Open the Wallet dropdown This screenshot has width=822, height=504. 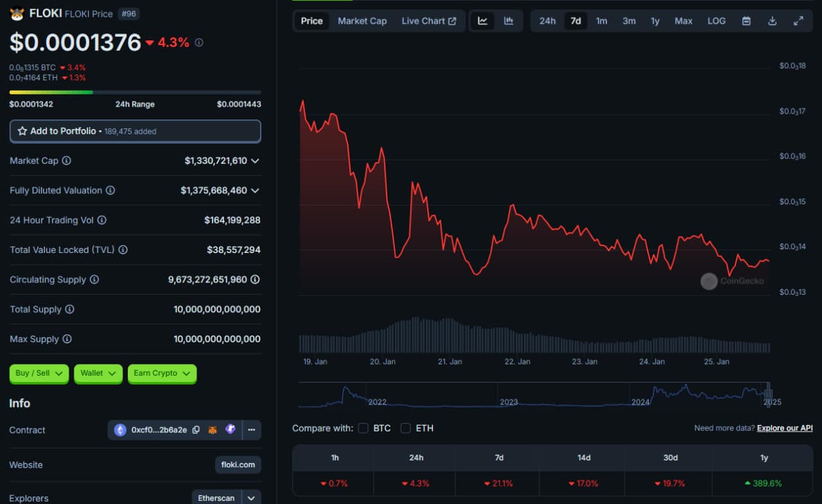point(98,374)
